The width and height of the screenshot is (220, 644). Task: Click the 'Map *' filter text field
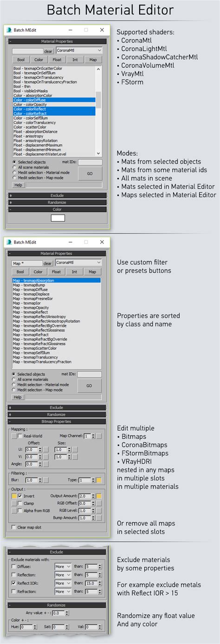click(x=27, y=263)
